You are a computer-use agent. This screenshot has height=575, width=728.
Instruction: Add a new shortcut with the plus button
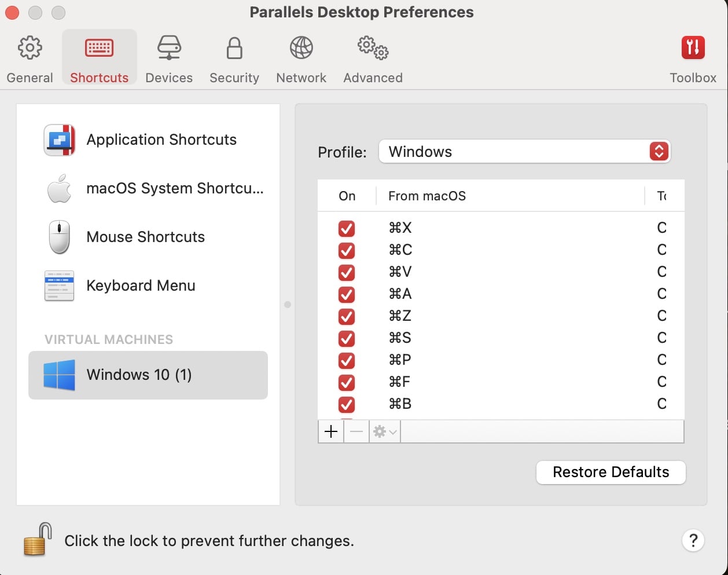coord(331,432)
